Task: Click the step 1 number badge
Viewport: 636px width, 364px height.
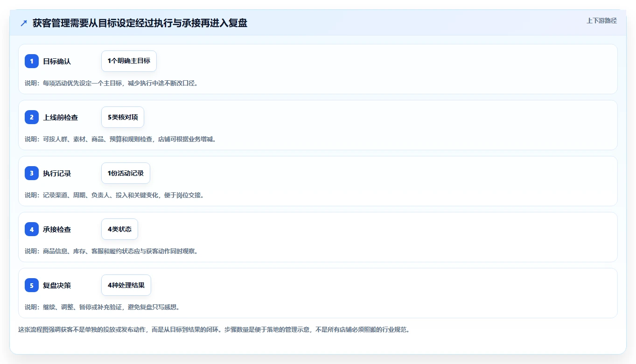Action: 32,61
